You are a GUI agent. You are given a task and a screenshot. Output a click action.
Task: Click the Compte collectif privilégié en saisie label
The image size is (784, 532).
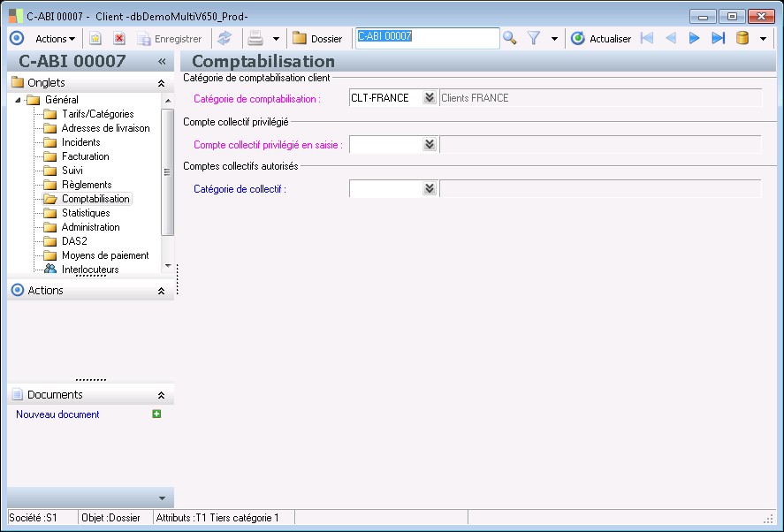268,145
